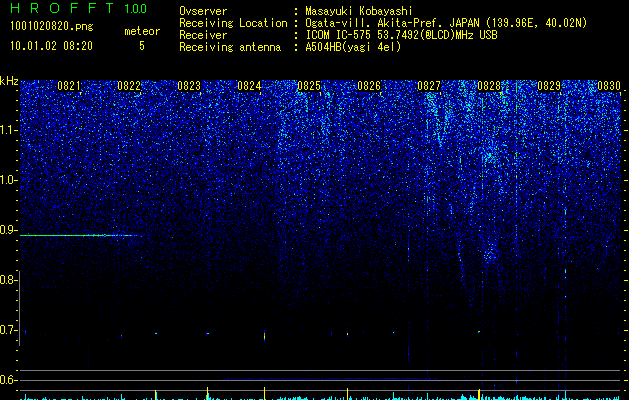Click the 1.1 kHz frequency axis label
This screenshot has height=400, width=629.
click(8, 130)
